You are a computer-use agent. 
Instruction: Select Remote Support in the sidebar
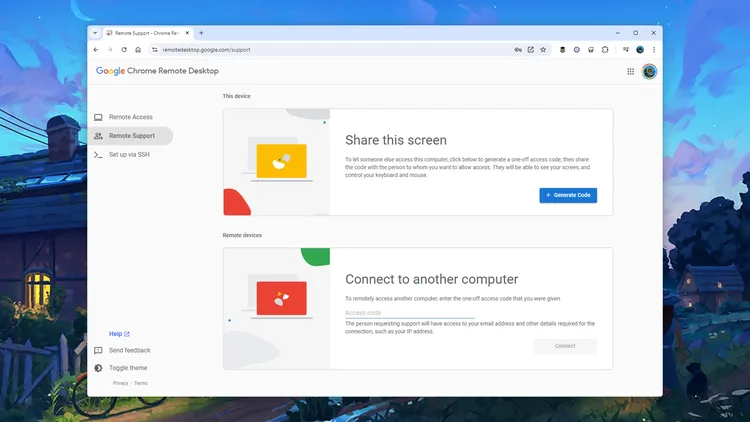(131, 135)
